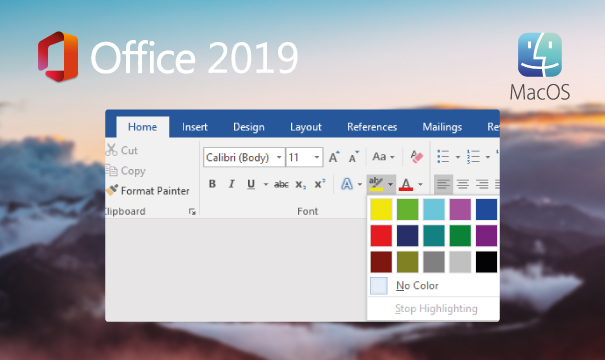
Task: Pick pink magenta highlight color
Action: click(x=460, y=209)
